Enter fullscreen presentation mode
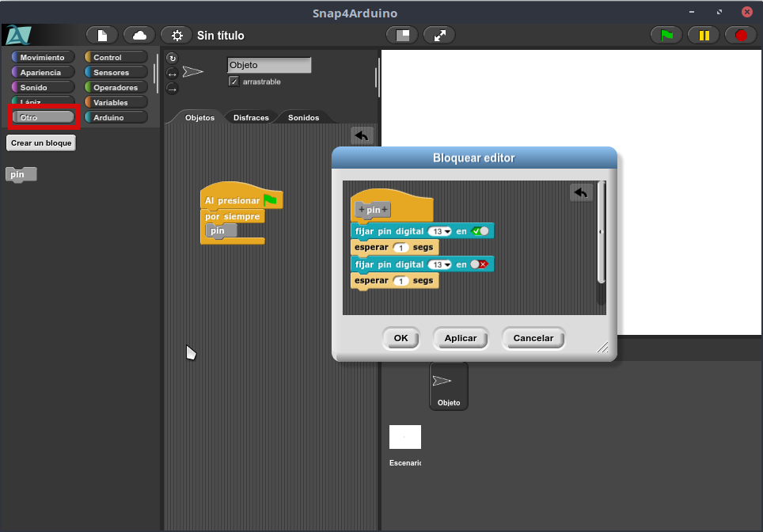The image size is (763, 532). tap(439, 35)
